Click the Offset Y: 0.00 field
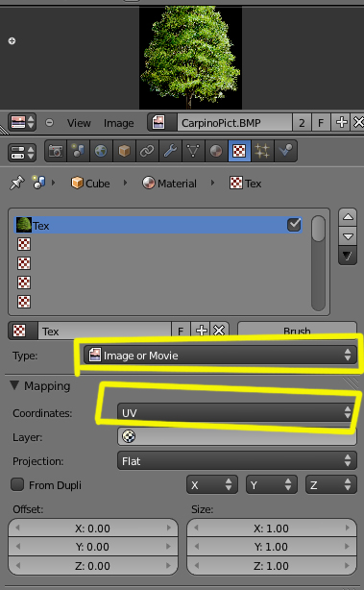This screenshot has width=364, height=590. (x=93, y=547)
